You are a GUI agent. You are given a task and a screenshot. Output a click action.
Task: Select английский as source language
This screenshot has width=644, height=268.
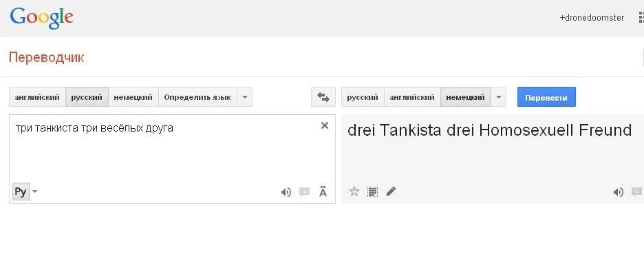37,97
